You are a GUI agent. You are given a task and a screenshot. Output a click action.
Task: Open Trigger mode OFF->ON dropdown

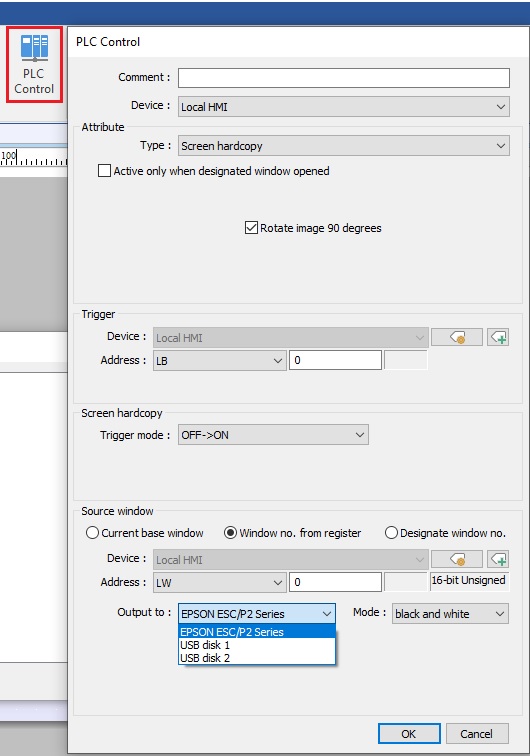273,435
